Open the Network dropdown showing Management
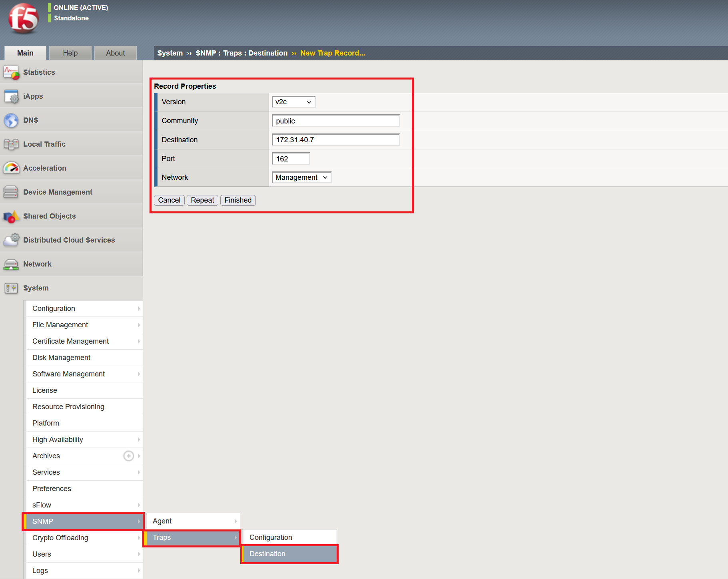Screen dimensions: 728x579 click(x=301, y=177)
